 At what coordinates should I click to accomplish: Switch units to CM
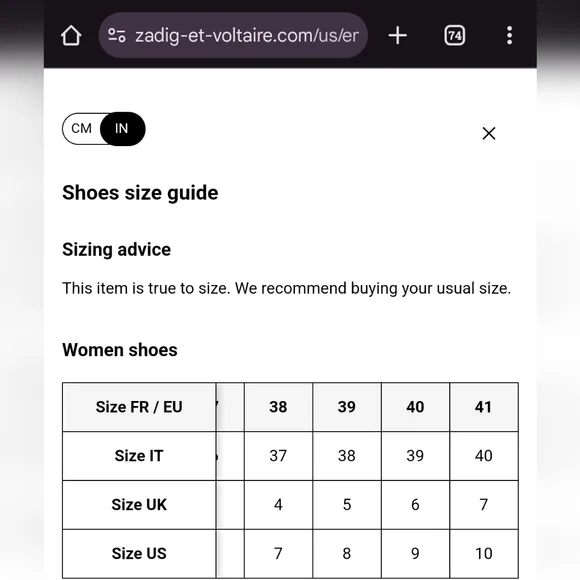[81, 128]
